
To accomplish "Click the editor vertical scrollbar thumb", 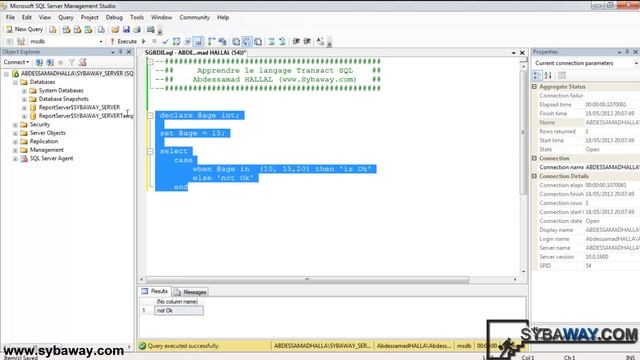I will tap(523, 133).
